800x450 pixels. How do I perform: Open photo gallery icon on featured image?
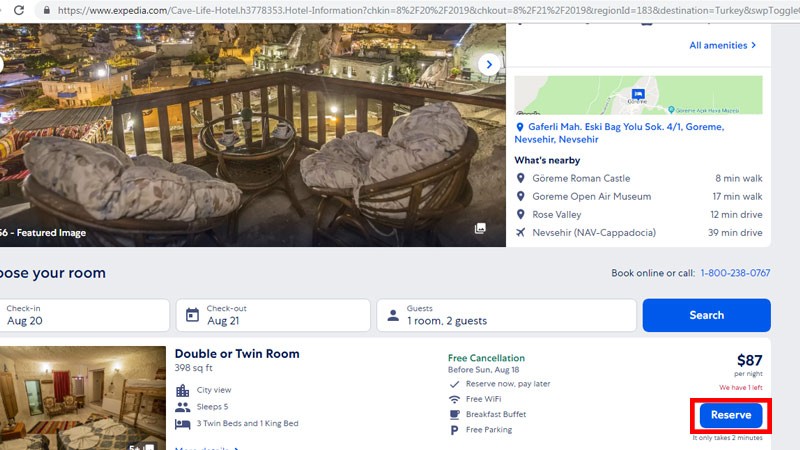(480, 228)
